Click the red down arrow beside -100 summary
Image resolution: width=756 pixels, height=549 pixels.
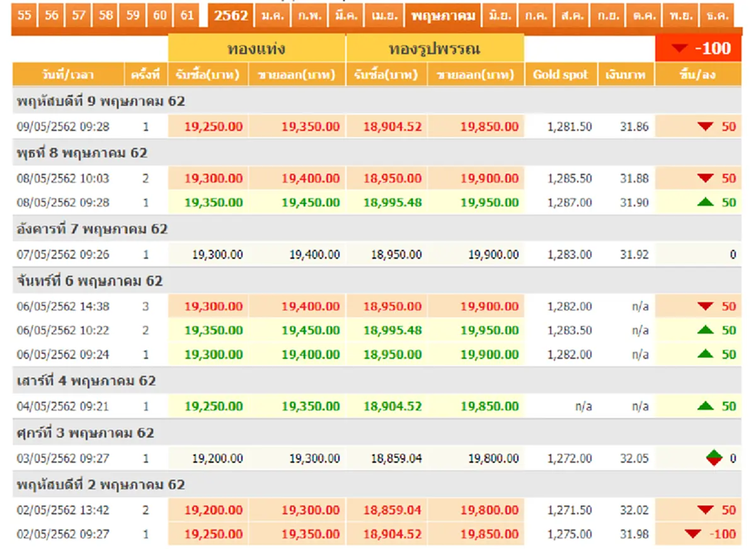coord(679,48)
